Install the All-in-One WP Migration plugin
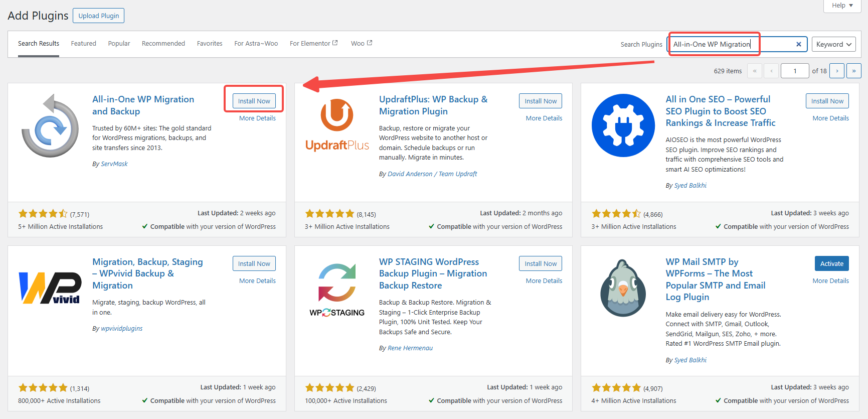 [x=254, y=101]
